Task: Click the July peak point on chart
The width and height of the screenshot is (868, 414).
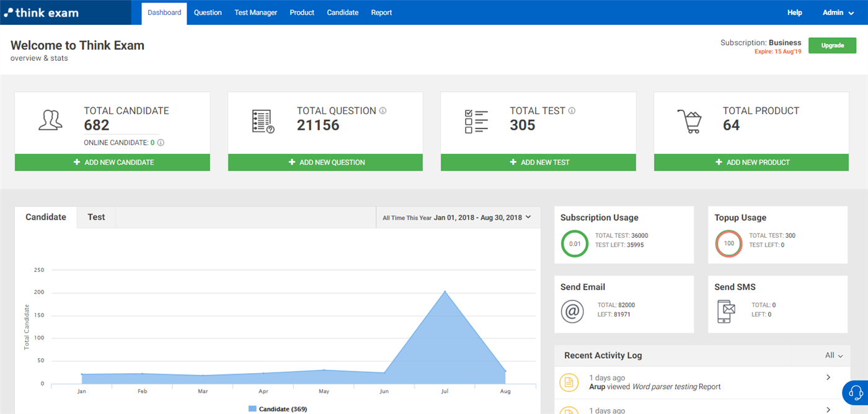Action: point(445,291)
